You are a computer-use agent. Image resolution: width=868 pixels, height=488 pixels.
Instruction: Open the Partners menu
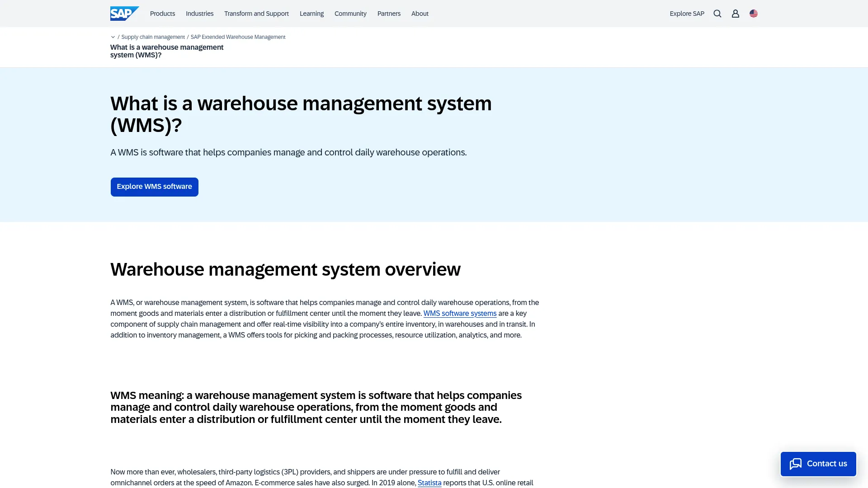388,14
